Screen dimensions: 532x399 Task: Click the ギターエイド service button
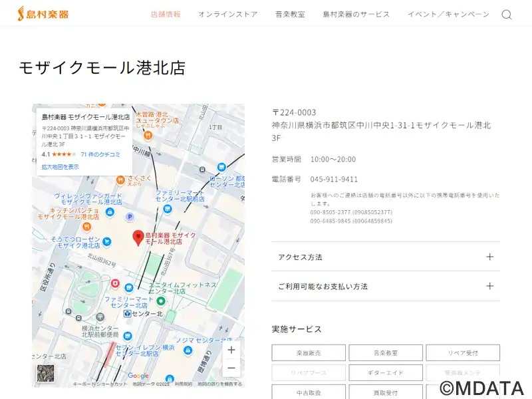pos(386,372)
